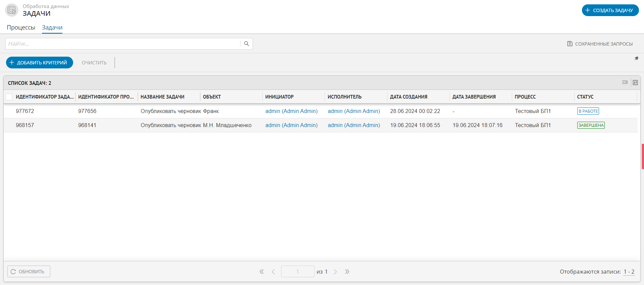This screenshot has width=644, height=285.
Task: Go to the first page of results
Action: pyautogui.click(x=262, y=272)
